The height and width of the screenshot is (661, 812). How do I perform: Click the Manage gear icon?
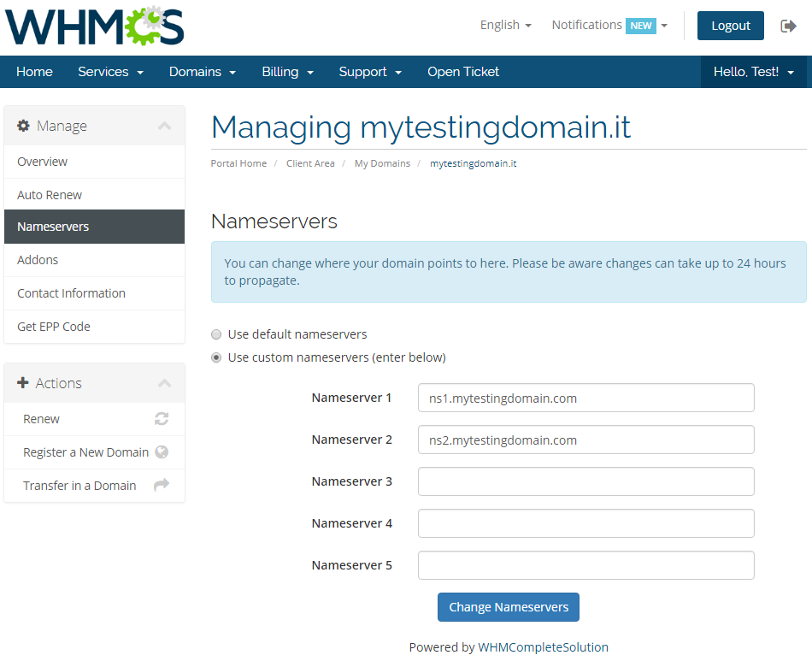tap(23, 126)
